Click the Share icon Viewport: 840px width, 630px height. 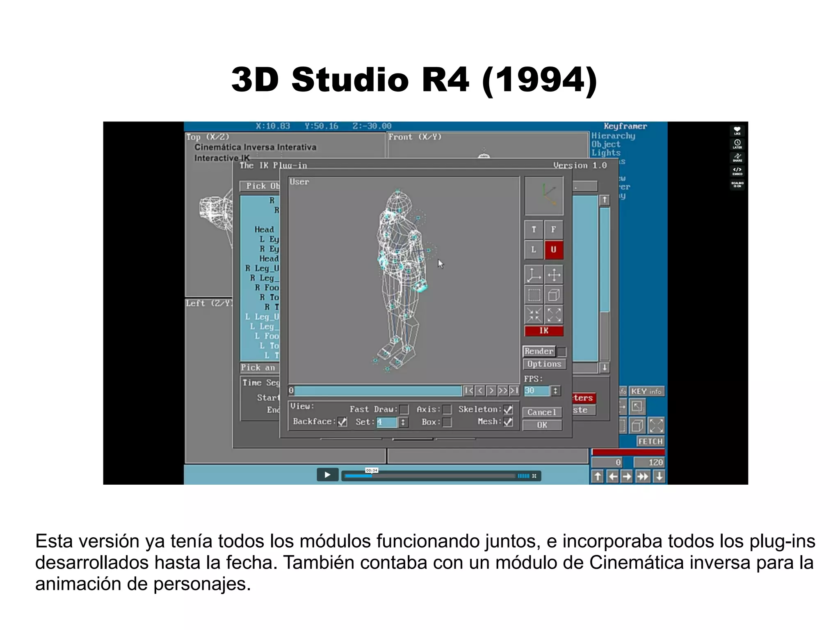click(737, 158)
